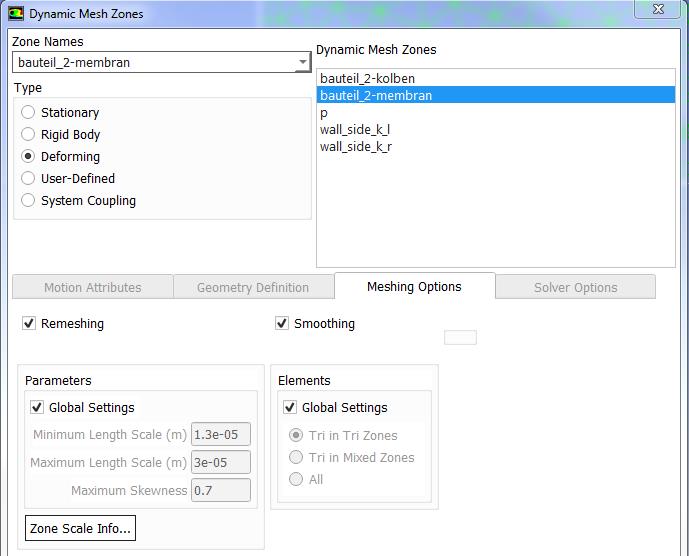Click the small blank button near Smoothing
The height and width of the screenshot is (556, 689).
460,338
